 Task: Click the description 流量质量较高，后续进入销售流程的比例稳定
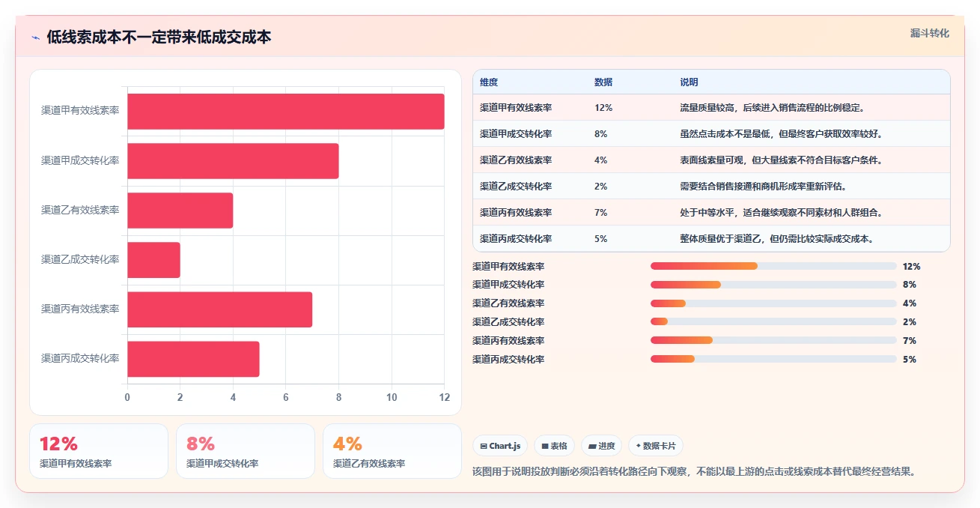(x=773, y=108)
